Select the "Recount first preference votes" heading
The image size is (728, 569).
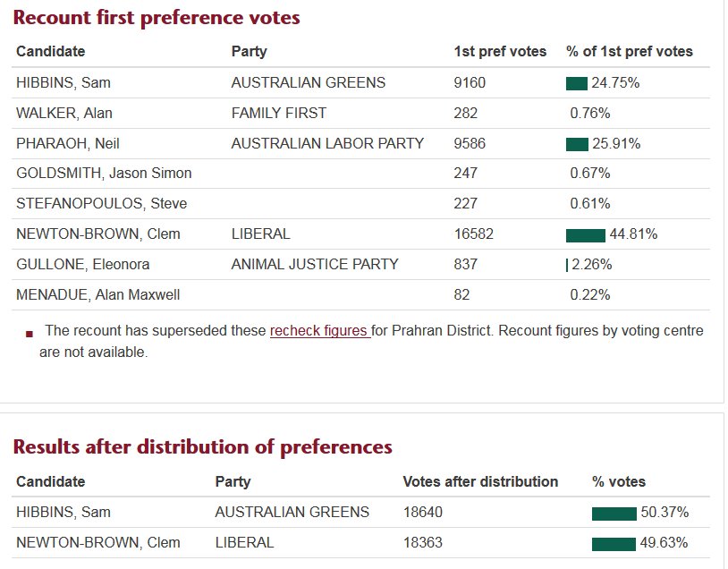157,18
